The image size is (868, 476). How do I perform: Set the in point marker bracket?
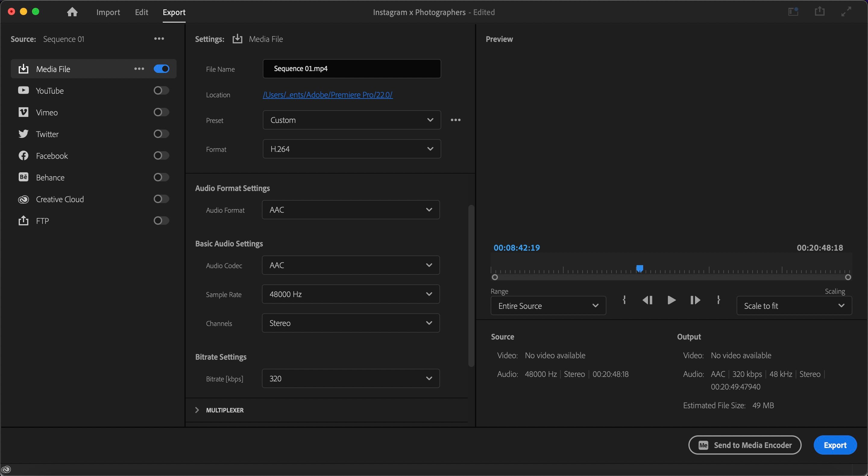(x=624, y=300)
